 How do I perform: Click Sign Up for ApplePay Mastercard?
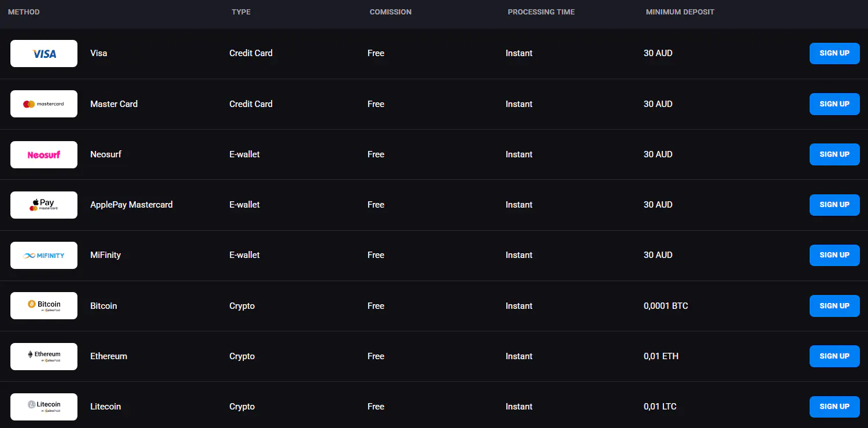point(834,205)
